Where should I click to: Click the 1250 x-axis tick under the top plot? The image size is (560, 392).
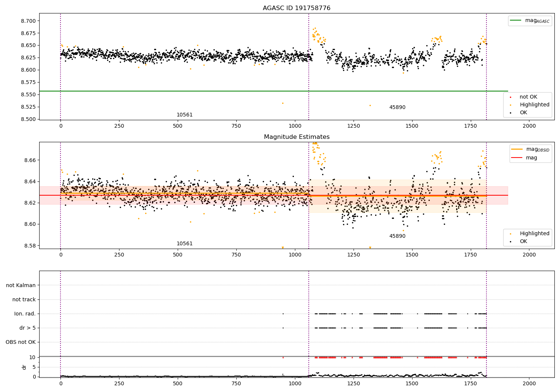click(353, 126)
